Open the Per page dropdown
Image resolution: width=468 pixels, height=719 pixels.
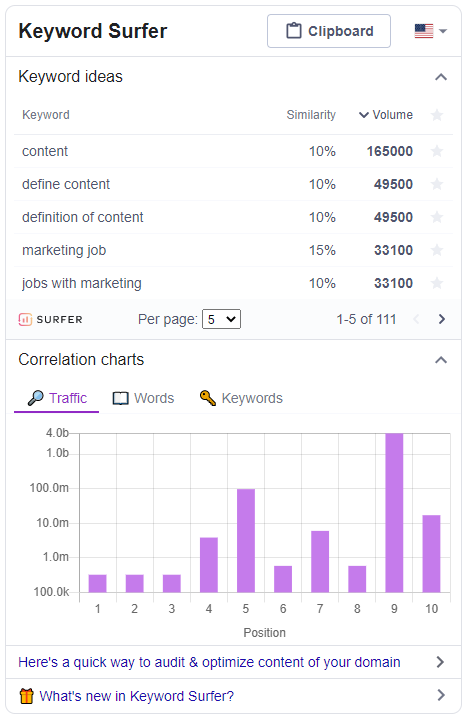point(221,319)
